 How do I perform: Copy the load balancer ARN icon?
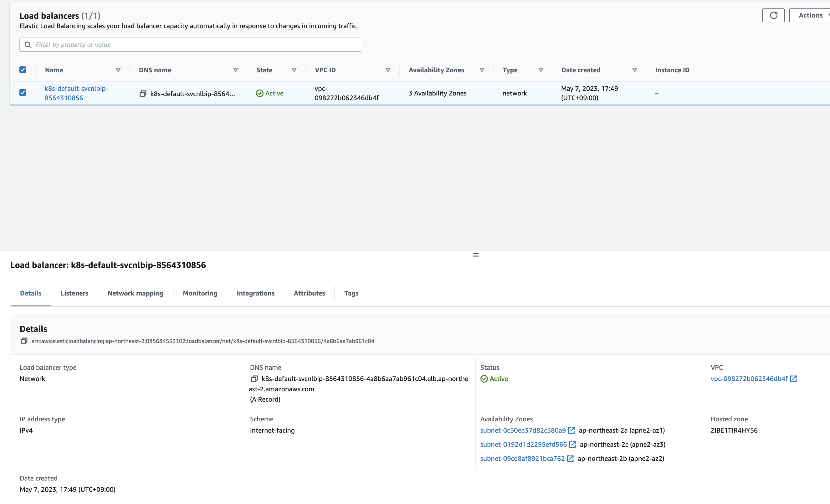(23, 341)
